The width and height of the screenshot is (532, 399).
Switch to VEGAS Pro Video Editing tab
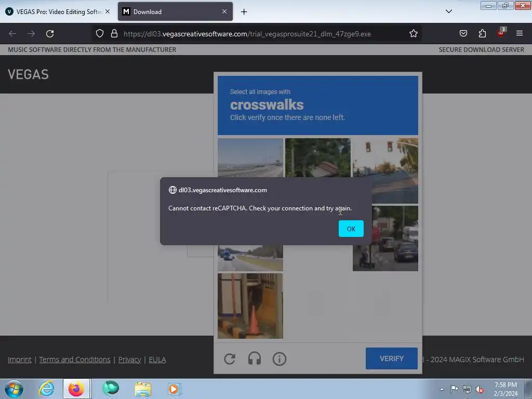pos(58,11)
